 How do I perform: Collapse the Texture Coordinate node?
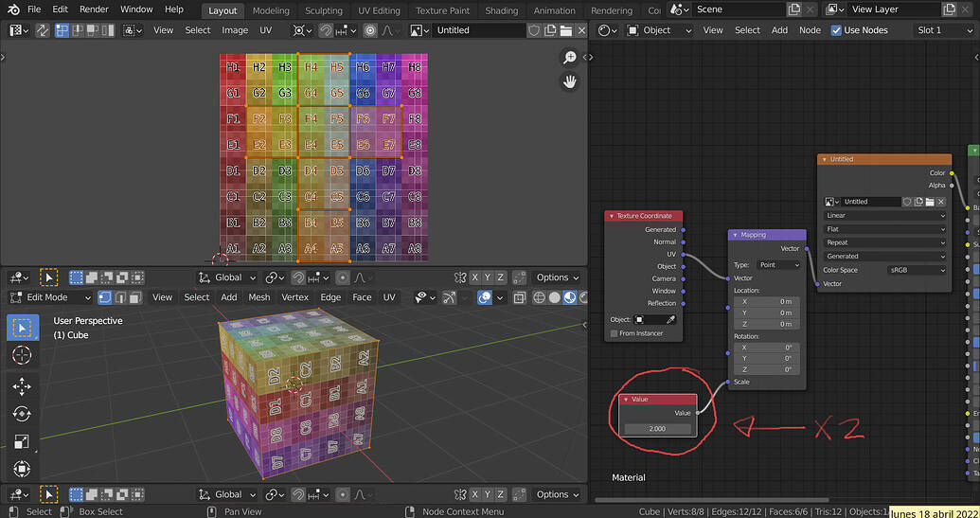coord(612,216)
